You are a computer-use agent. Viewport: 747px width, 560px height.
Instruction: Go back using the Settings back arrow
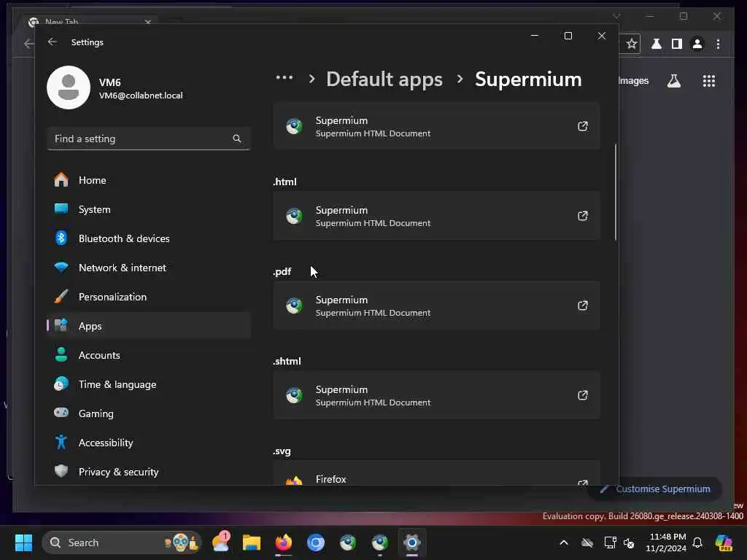(x=53, y=42)
